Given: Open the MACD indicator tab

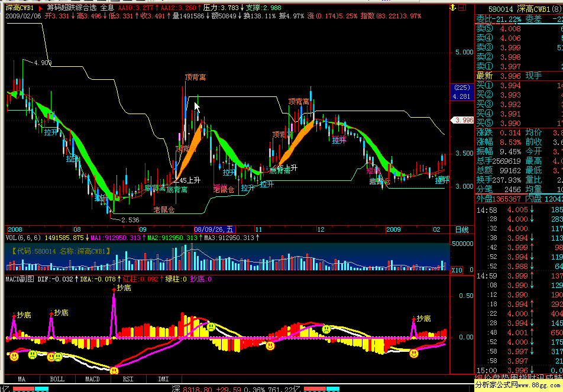Looking at the screenshot, I should 93,379.
